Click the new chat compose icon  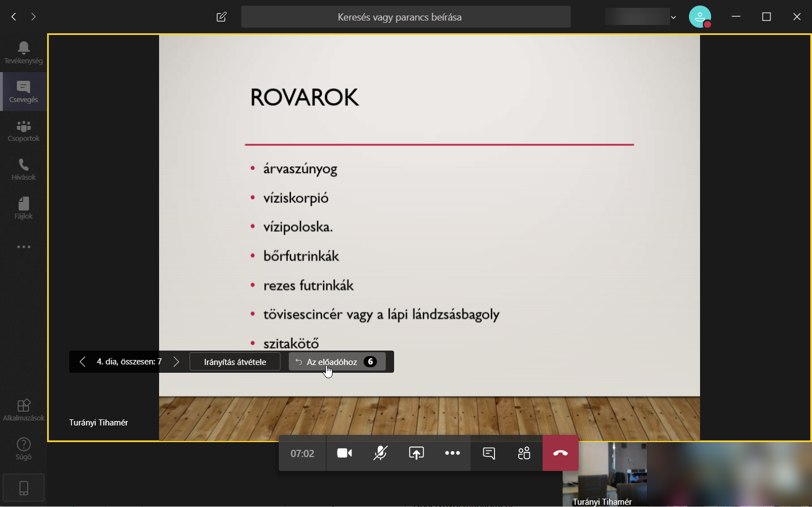[222, 17]
